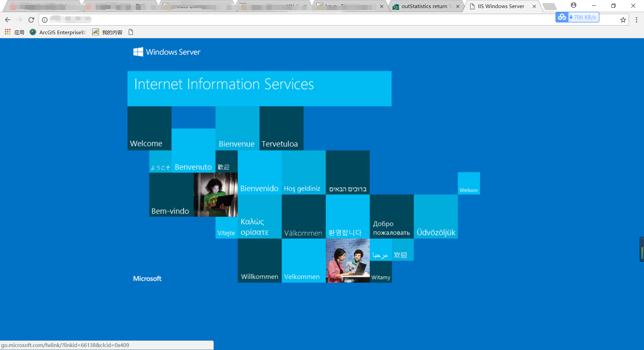
Task: Click the Internet Information Services banner
Action: click(259, 89)
